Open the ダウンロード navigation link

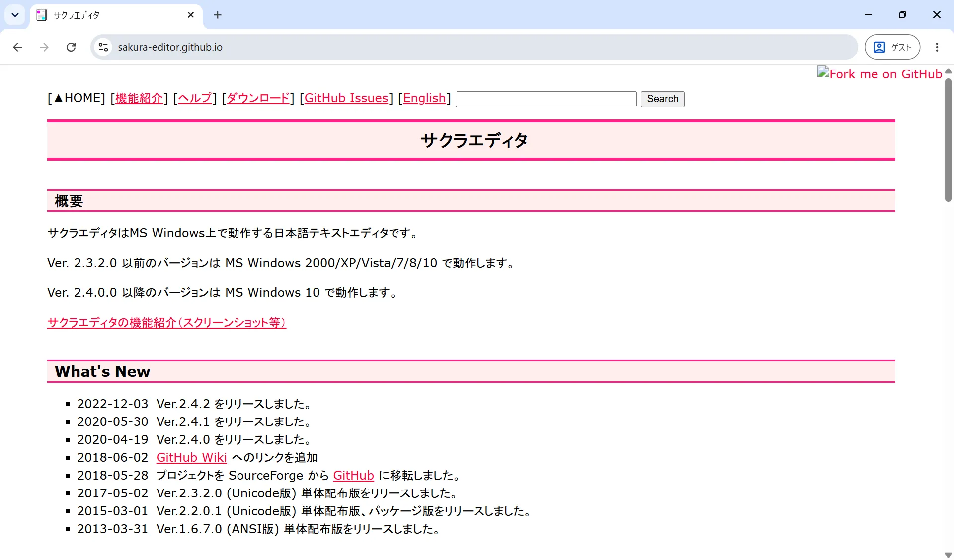(258, 98)
